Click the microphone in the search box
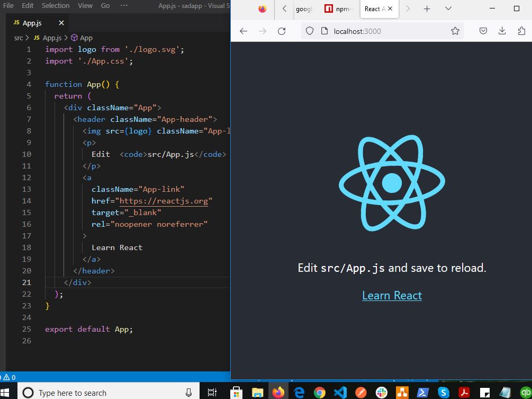The width and height of the screenshot is (532, 399). [x=188, y=393]
